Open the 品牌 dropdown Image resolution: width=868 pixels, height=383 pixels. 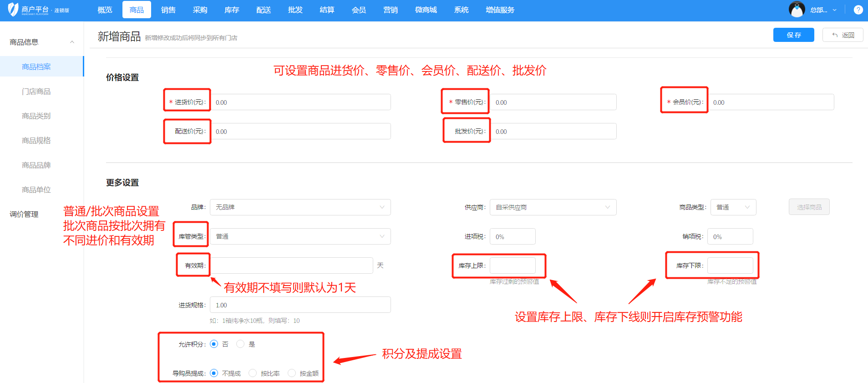click(300, 207)
